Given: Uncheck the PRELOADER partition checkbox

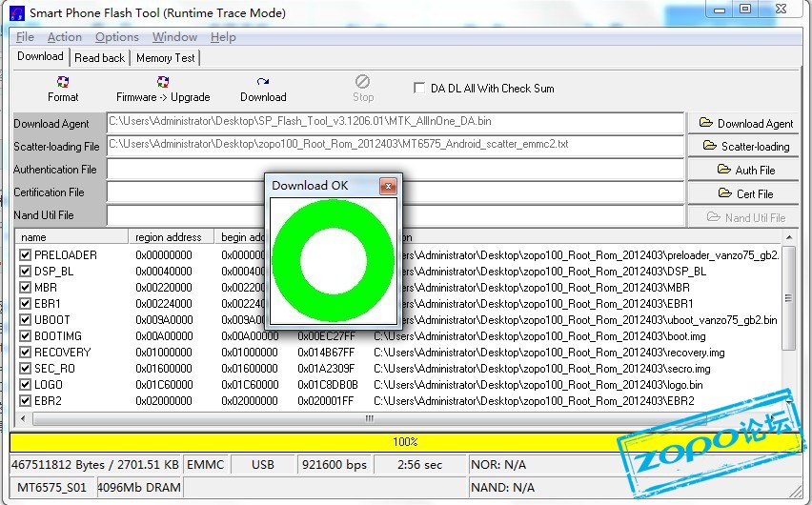Looking at the screenshot, I should [26, 255].
